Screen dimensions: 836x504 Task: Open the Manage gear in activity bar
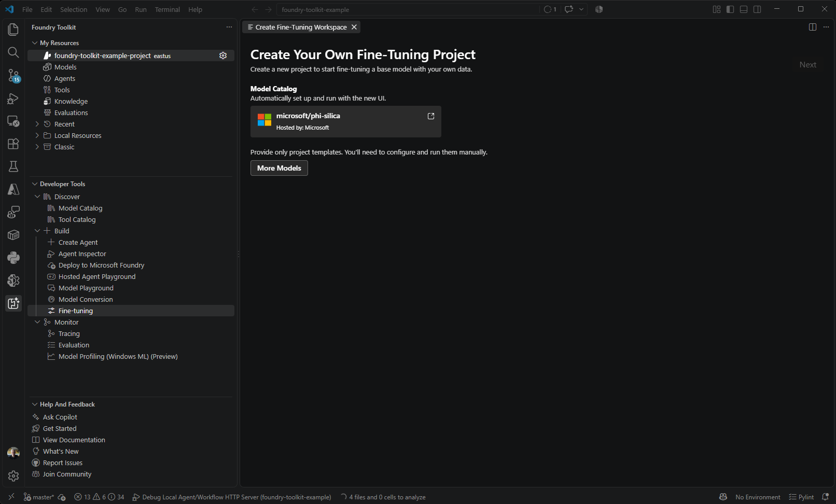(x=13, y=475)
